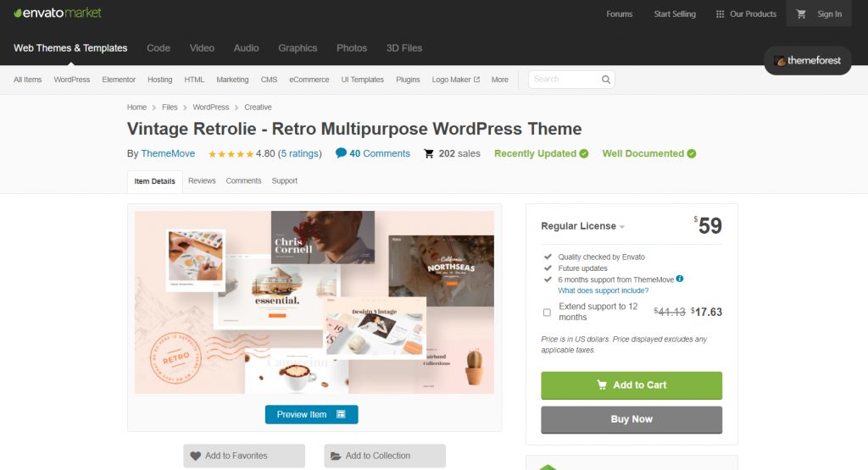868x470 pixels.
Task: Open the Plugins category
Action: 408,80
